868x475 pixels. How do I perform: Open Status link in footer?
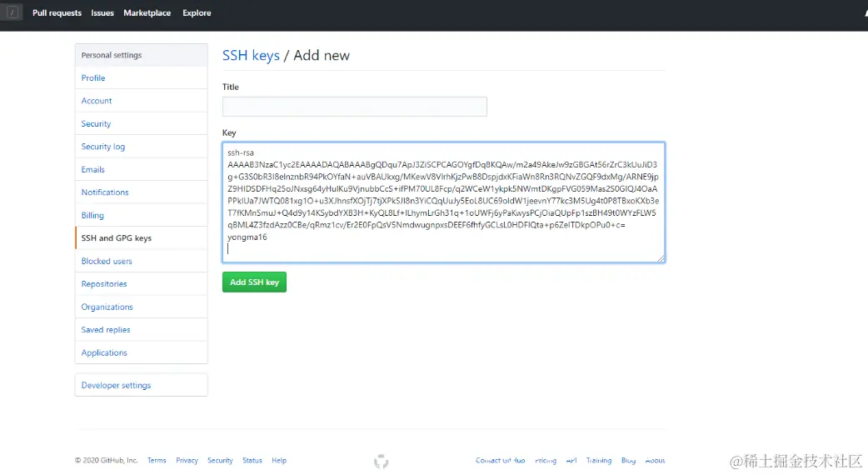click(252, 461)
